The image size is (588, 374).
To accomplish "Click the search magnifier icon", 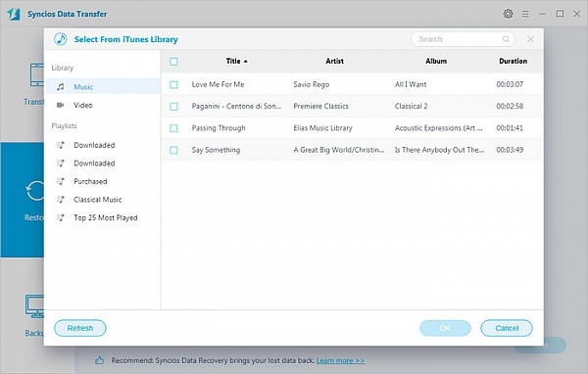I will (x=506, y=39).
